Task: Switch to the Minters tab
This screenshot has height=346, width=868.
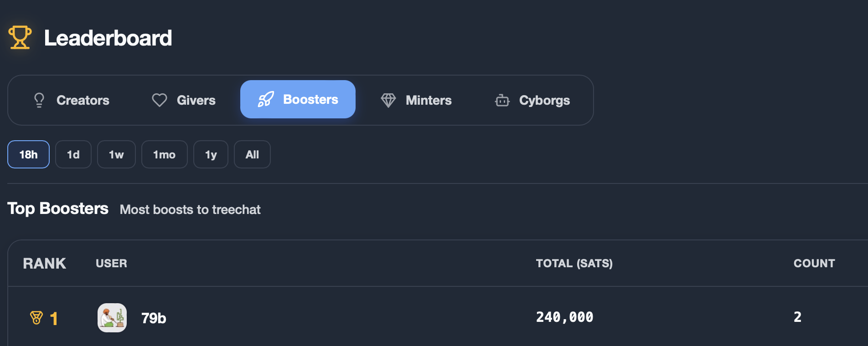Action: (416, 100)
